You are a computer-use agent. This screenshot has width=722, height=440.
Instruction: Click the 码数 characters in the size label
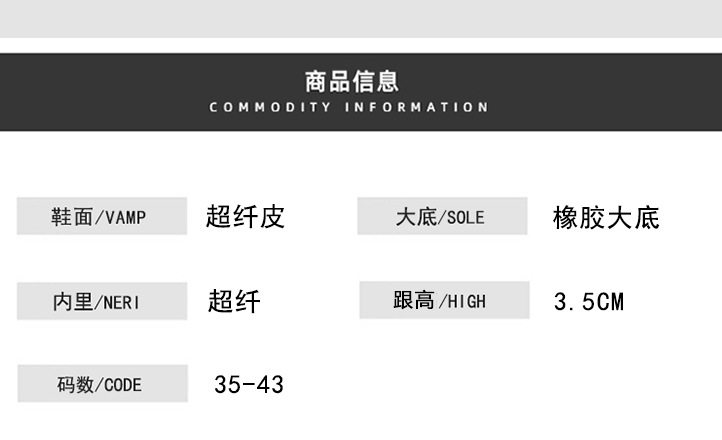(x=75, y=384)
